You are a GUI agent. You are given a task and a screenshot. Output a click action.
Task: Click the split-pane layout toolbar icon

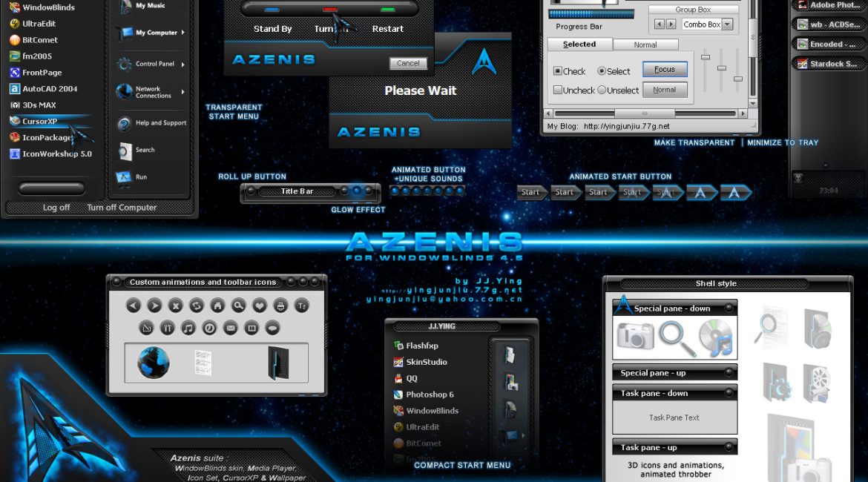pos(251,329)
